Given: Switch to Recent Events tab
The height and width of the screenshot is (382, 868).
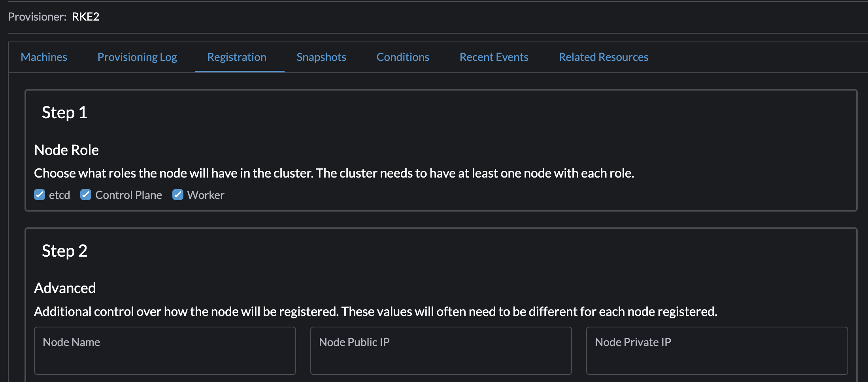Looking at the screenshot, I should (493, 57).
